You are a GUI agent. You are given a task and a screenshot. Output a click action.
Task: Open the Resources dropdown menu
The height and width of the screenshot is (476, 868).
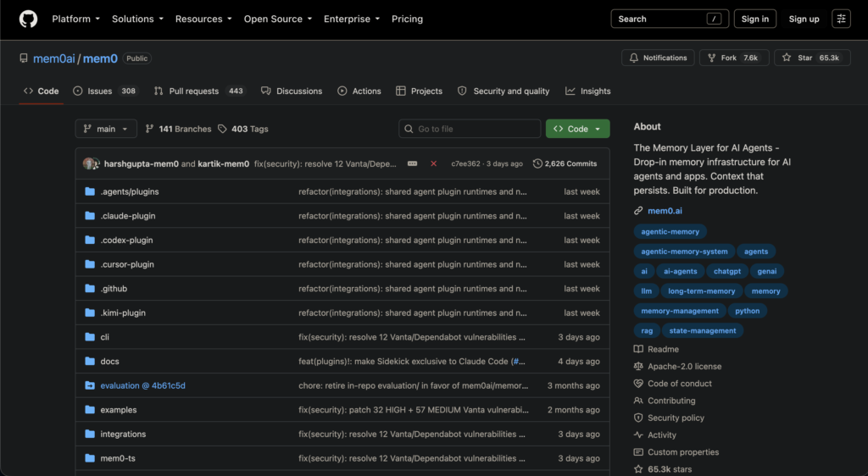(203, 19)
